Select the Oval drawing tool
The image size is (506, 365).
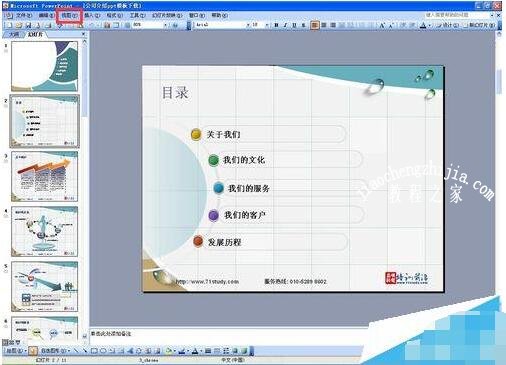click(x=103, y=351)
